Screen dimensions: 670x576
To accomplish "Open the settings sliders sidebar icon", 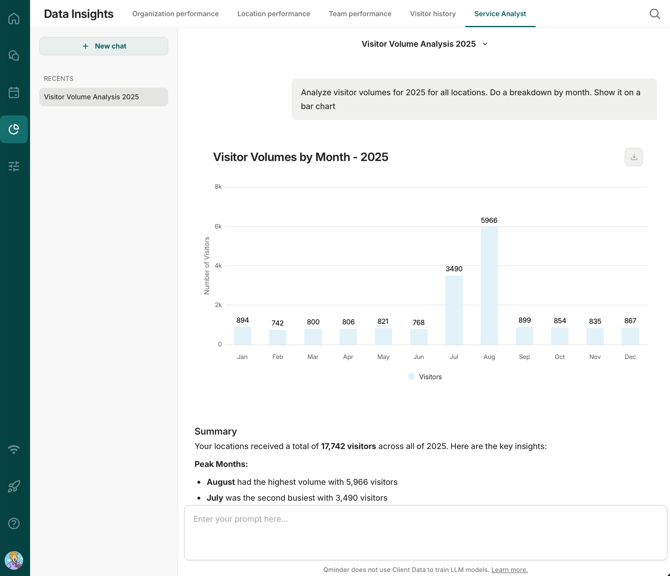I will pyautogui.click(x=14, y=166).
